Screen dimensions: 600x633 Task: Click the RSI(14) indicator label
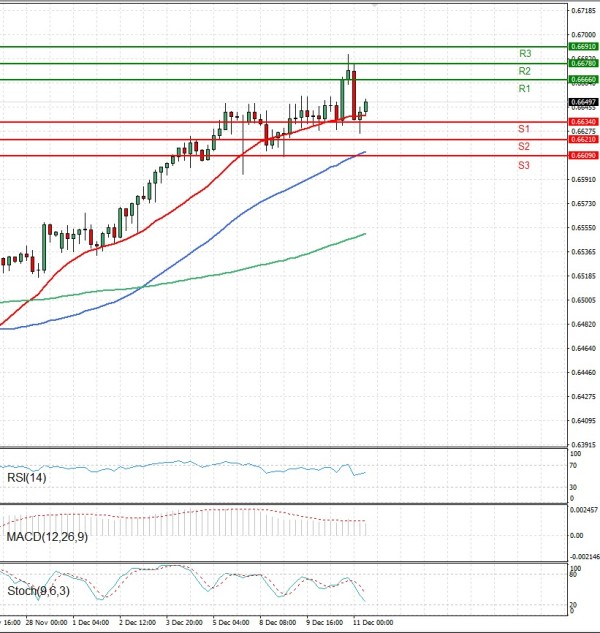click(x=27, y=479)
